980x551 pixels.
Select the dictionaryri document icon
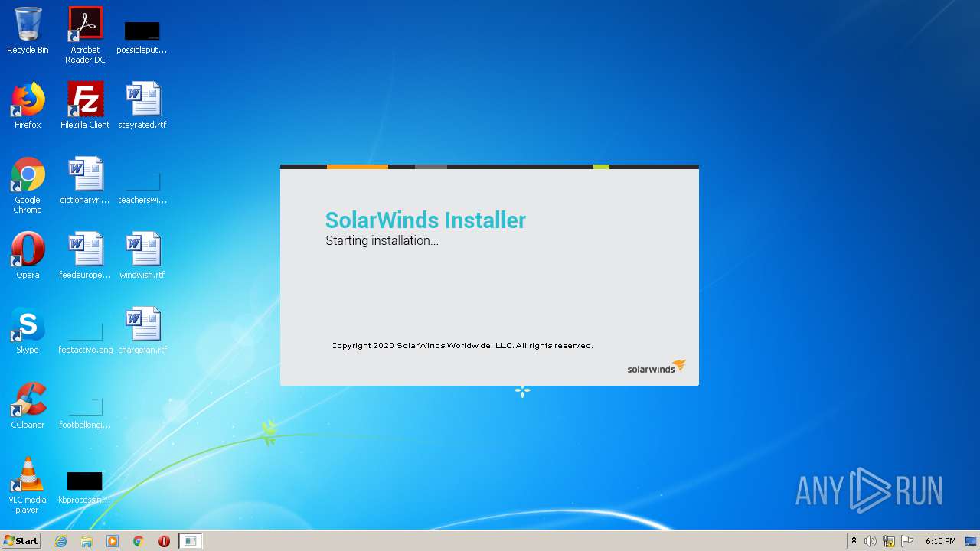click(85, 181)
